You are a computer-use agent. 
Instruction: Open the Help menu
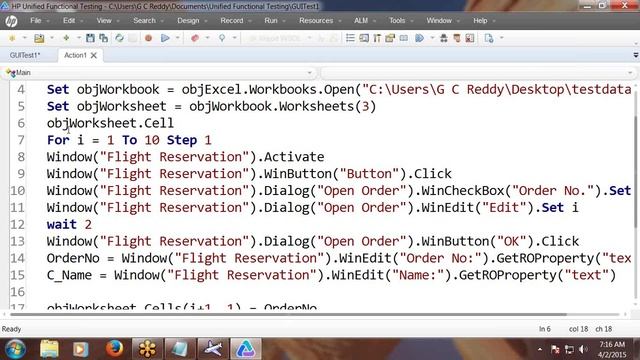480,20
